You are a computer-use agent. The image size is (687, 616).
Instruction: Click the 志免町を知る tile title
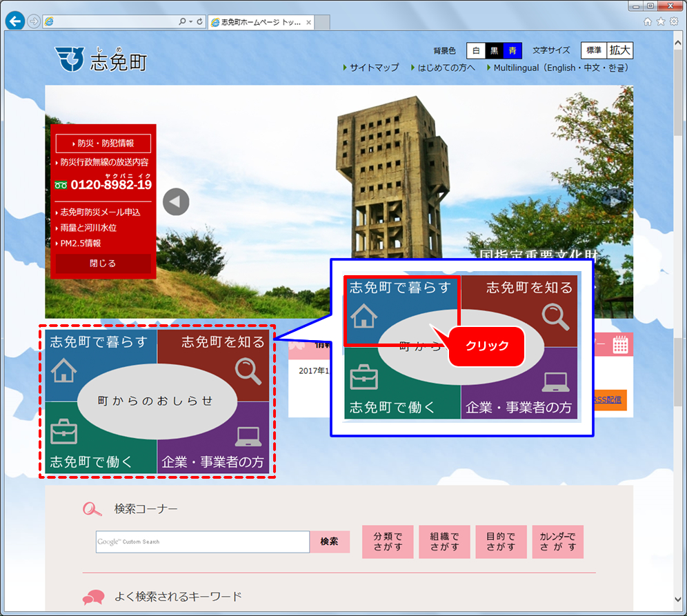click(x=223, y=341)
